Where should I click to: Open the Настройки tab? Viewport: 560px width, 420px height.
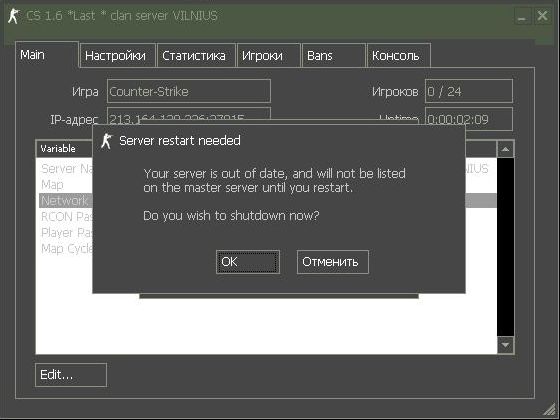point(118,56)
